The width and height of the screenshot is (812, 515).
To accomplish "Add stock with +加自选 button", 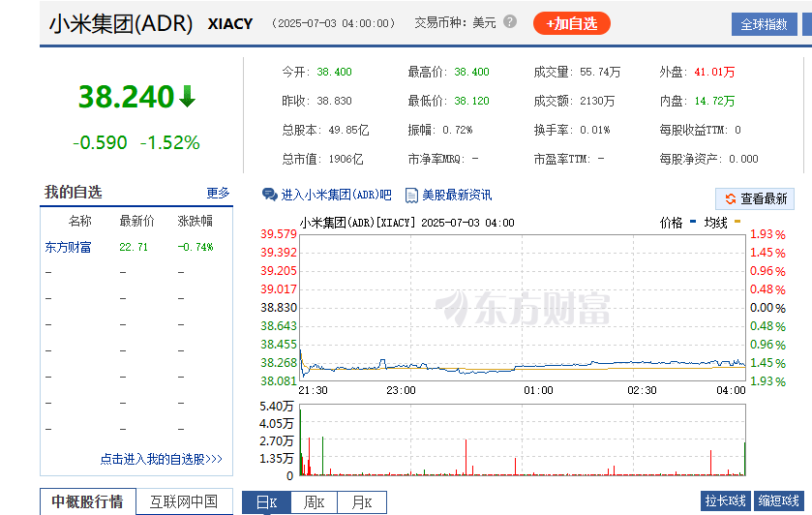I will [572, 23].
